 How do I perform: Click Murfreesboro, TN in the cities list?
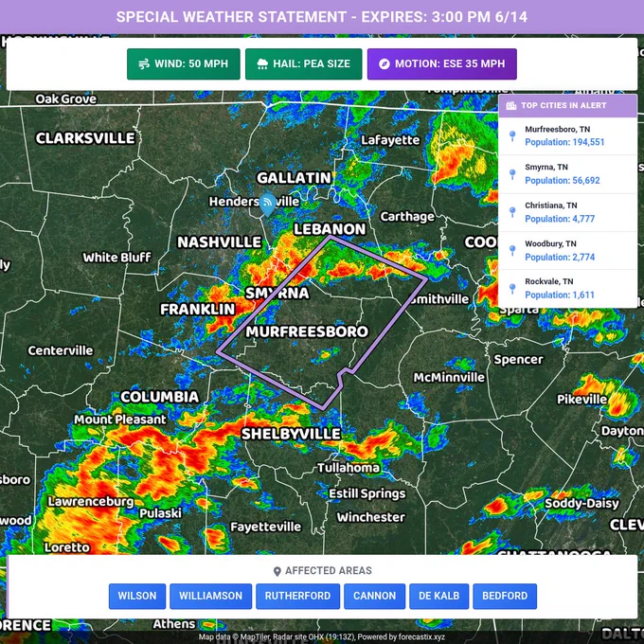[x=557, y=130]
